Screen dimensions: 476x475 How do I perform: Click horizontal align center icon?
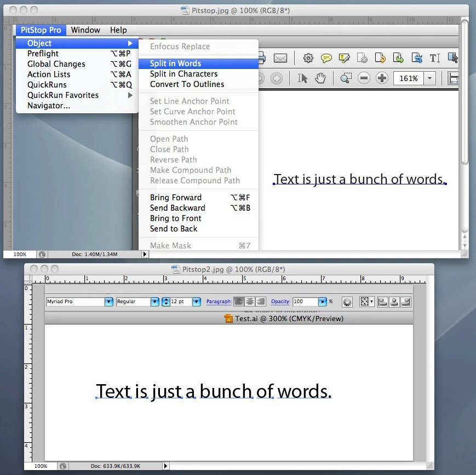point(394,302)
